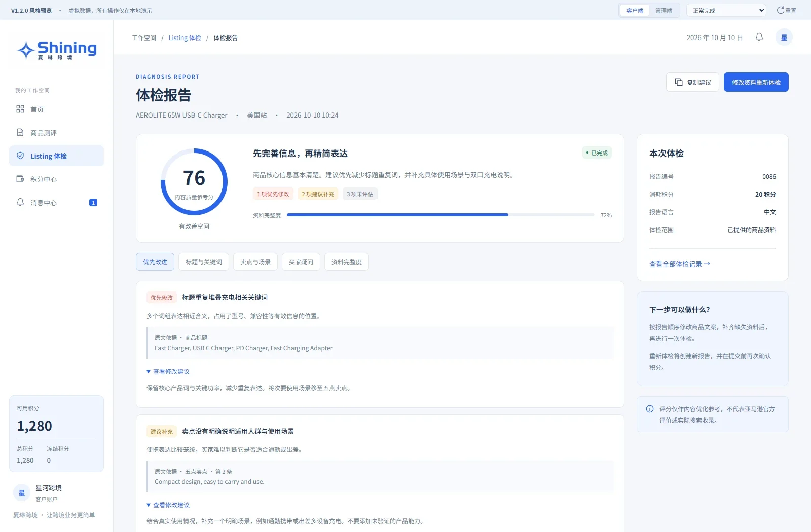The image size is (811, 532).
Task: Click the 已完成 status badge
Action: point(597,153)
